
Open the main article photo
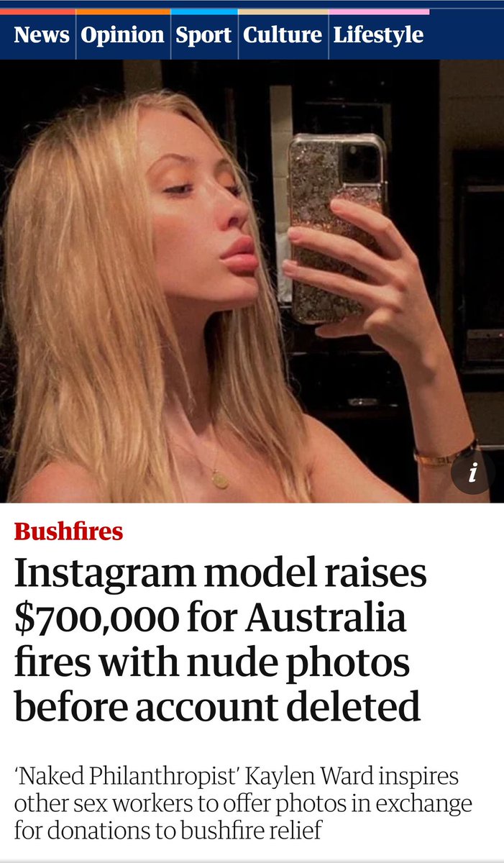pos(252,281)
